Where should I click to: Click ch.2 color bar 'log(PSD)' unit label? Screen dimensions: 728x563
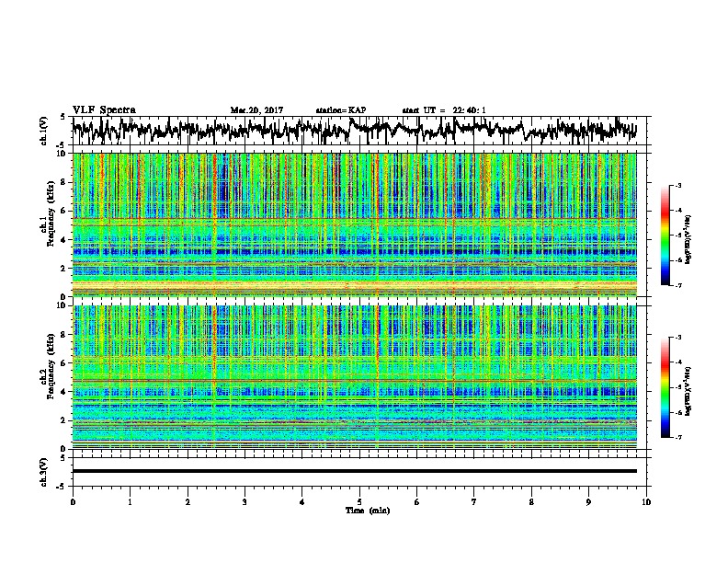click(x=688, y=391)
